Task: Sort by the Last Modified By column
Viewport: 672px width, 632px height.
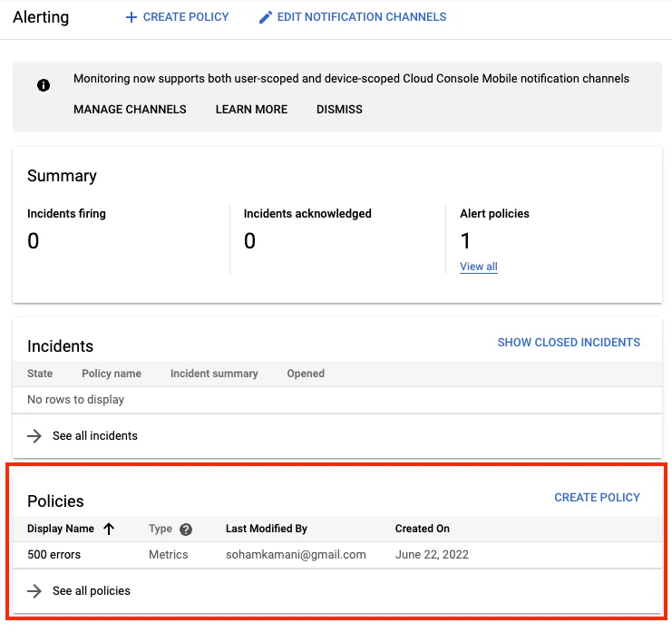Action: 267,529
